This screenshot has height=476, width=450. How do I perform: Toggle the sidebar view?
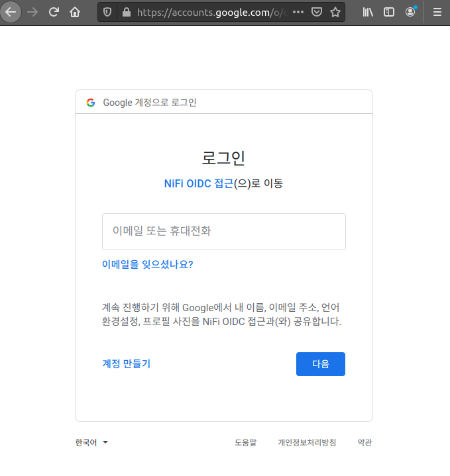tap(389, 12)
